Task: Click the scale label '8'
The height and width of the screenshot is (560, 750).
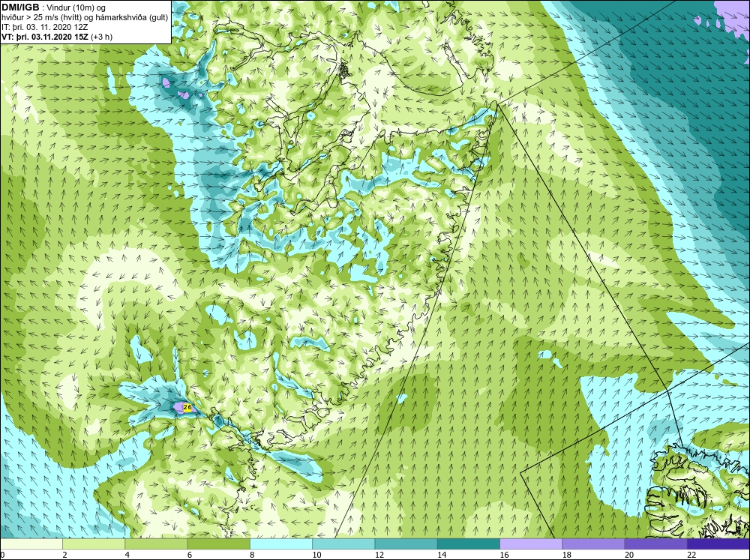Action: click(x=252, y=555)
